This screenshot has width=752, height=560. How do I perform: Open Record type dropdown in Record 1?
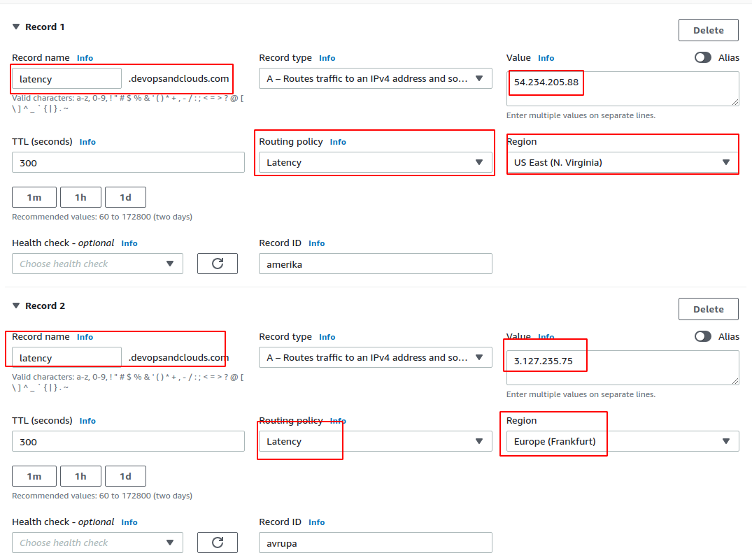click(x=375, y=79)
